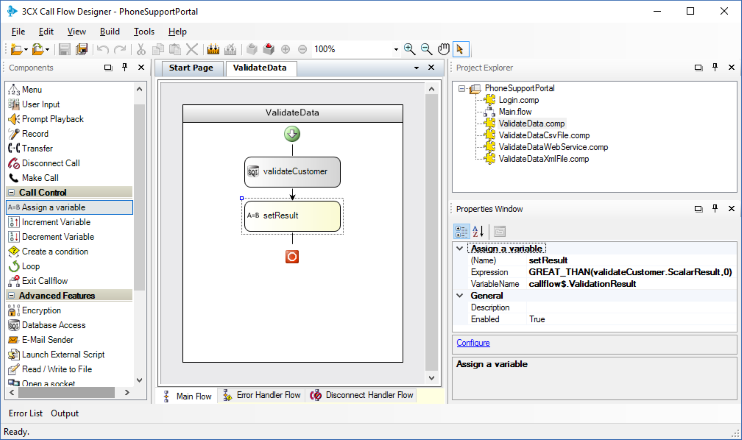
Task: Click the Delete X toolbar icon
Action: [192, 49]
